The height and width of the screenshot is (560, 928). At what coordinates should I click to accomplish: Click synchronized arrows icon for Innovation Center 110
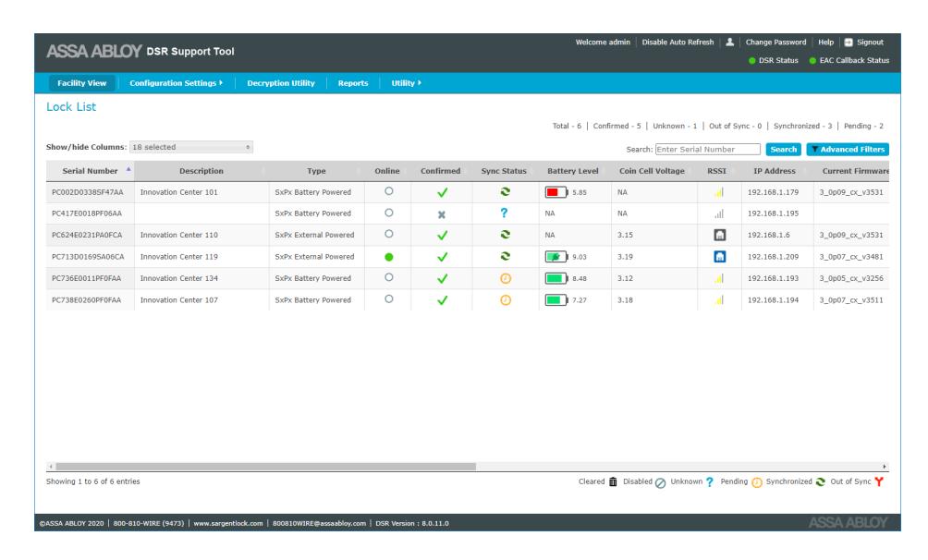(x=505, y=235)
